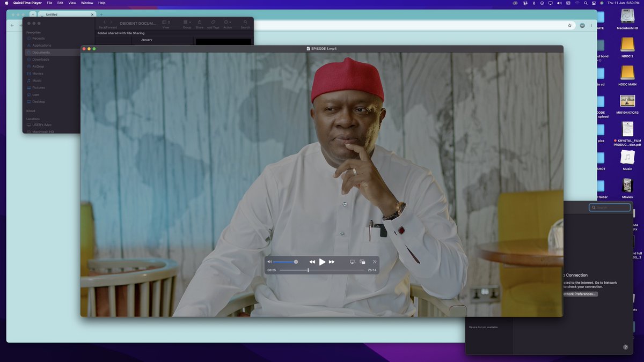Toggle the 25:14 remaining time display
The height and width of the screenshot is (362, 644).
[372, 270]
